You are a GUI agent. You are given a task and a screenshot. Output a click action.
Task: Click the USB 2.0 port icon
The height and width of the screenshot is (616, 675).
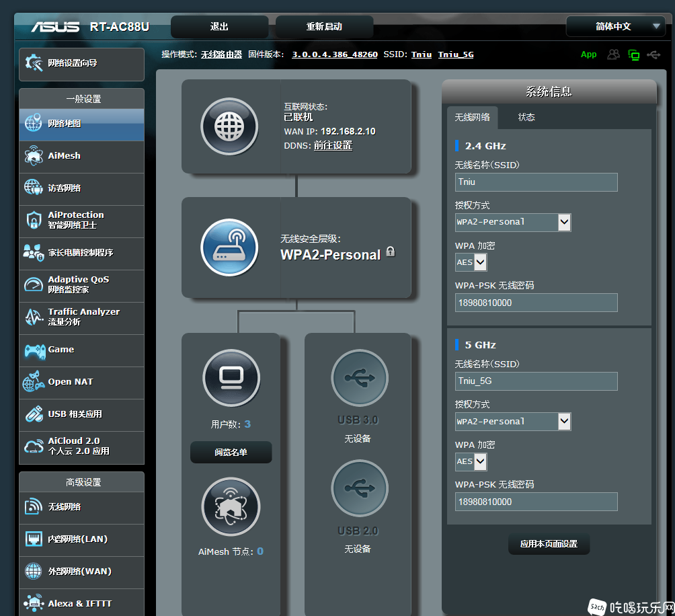[x=360, y=488]
